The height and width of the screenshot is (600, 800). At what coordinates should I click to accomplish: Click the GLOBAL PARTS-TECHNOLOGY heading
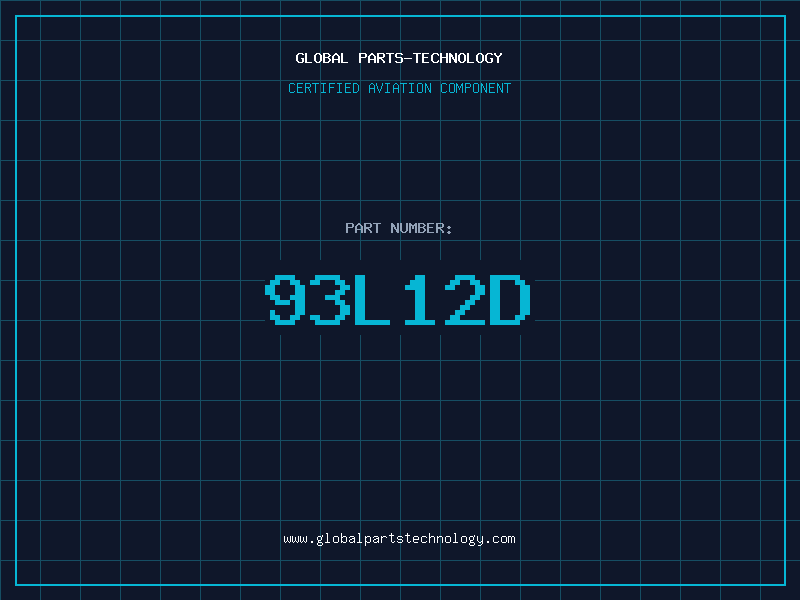(399, 58)
